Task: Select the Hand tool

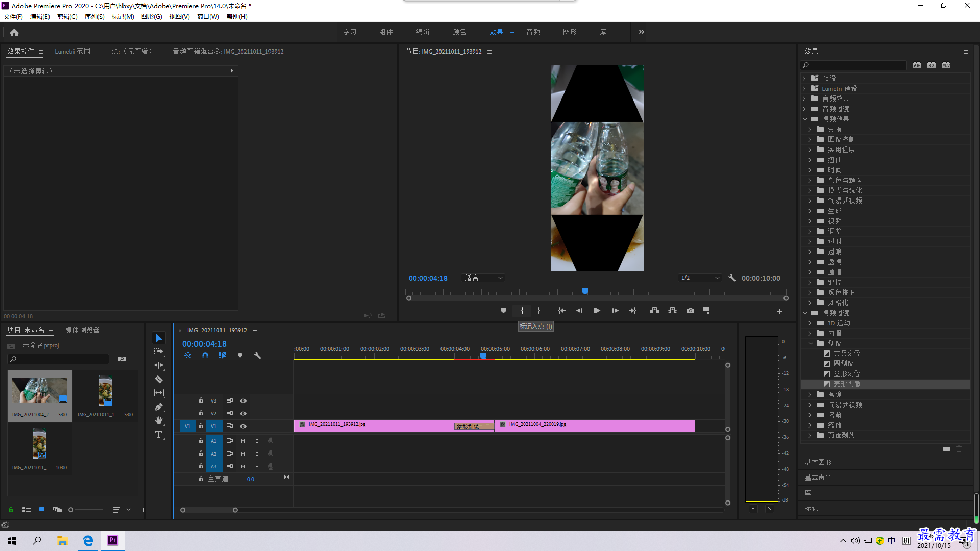Action: coord(159,420)
